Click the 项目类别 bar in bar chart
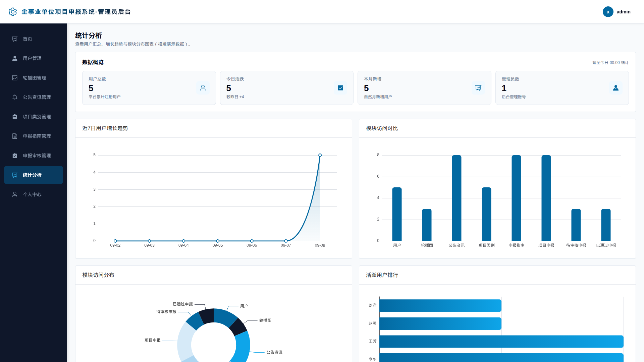Viewport: 644px width, 362px height. (486, 214)
